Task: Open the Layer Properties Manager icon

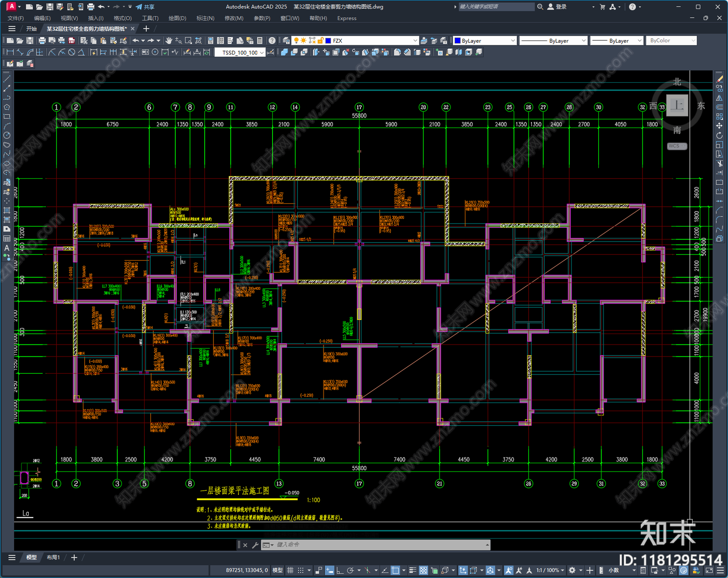Action: tap(286, 41)
